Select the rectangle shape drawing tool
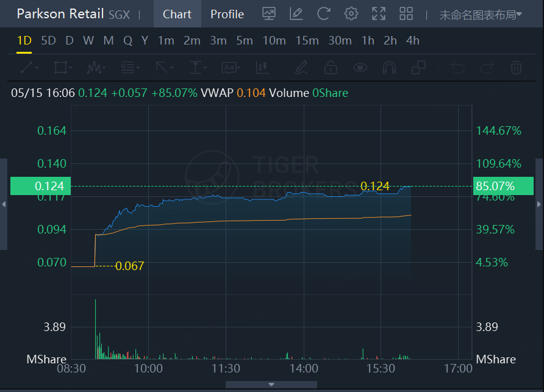This screenshot has height=392, width=544. (60, 68)
